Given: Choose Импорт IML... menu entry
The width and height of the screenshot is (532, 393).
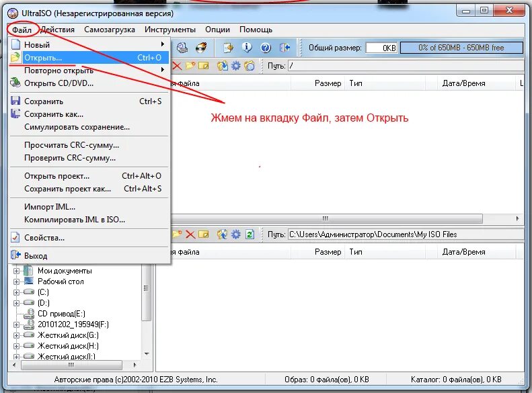Looking at the screenshot, I should (x=89, y=207).
